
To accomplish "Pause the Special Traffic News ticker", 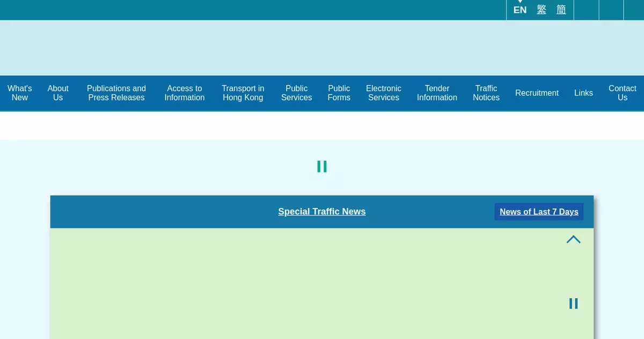I will click(573, 304).
